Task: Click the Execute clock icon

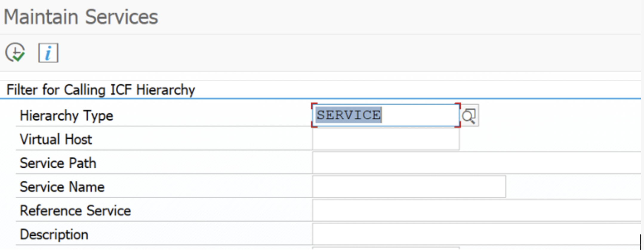Action: (15, 53)
